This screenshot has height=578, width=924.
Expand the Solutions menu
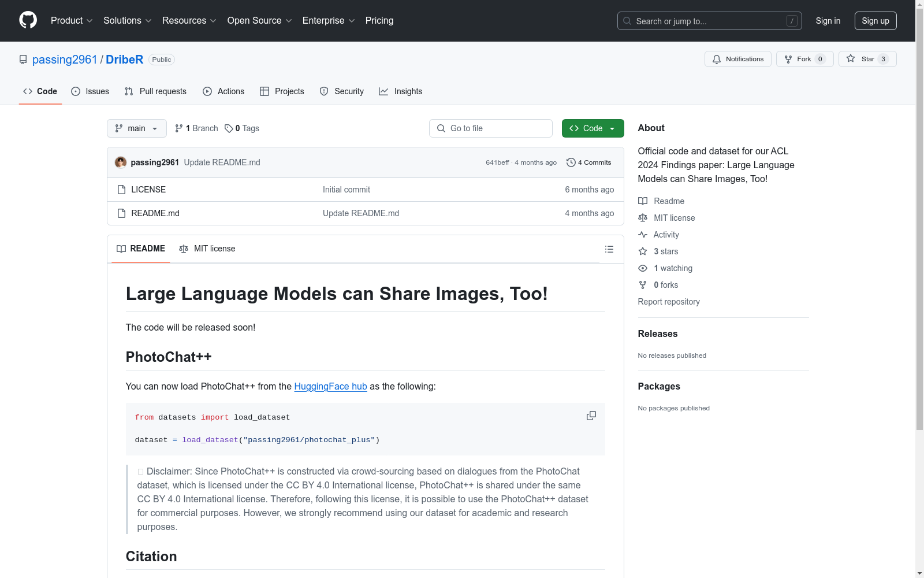click(x=128, y=20)
